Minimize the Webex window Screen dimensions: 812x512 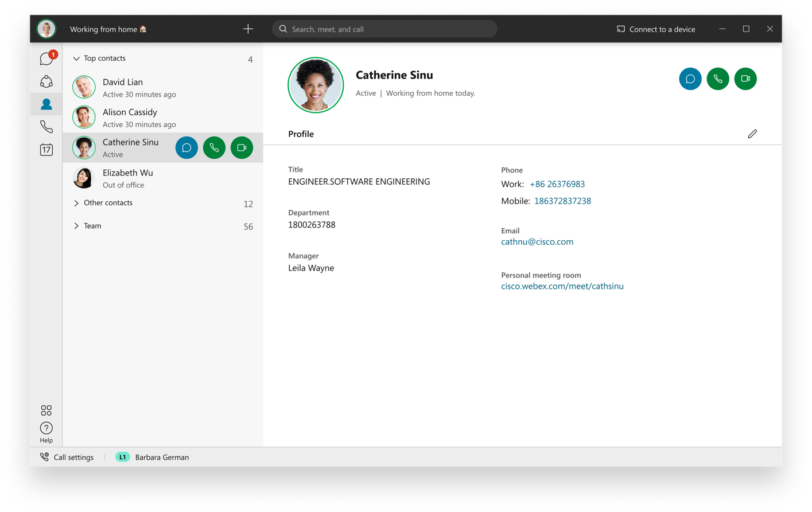coord(722,29)
